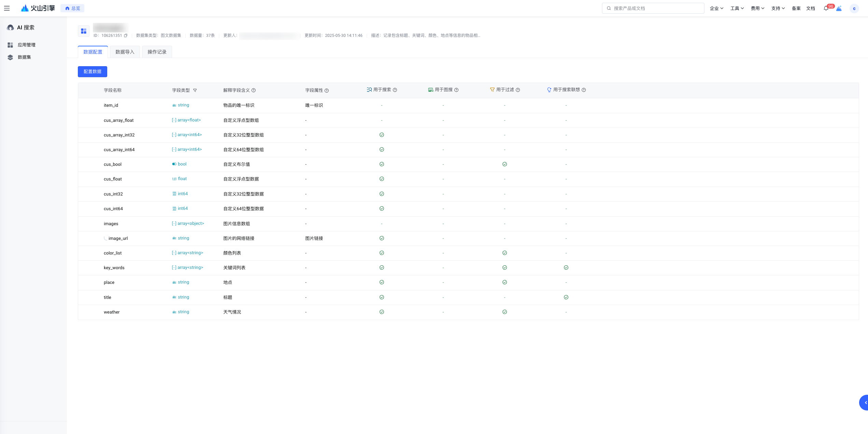The image size is (868, 434).
Task: Expand the floating side panel arrow
Action: (x=864, y=403)
